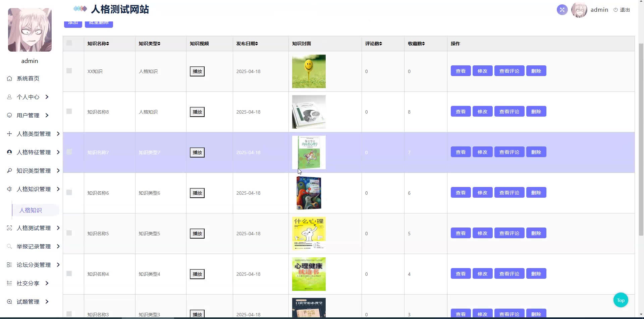Check the box for the 知识名称6 row
The height and width of the screenshot is (319, 644).
tap(69, 192)
